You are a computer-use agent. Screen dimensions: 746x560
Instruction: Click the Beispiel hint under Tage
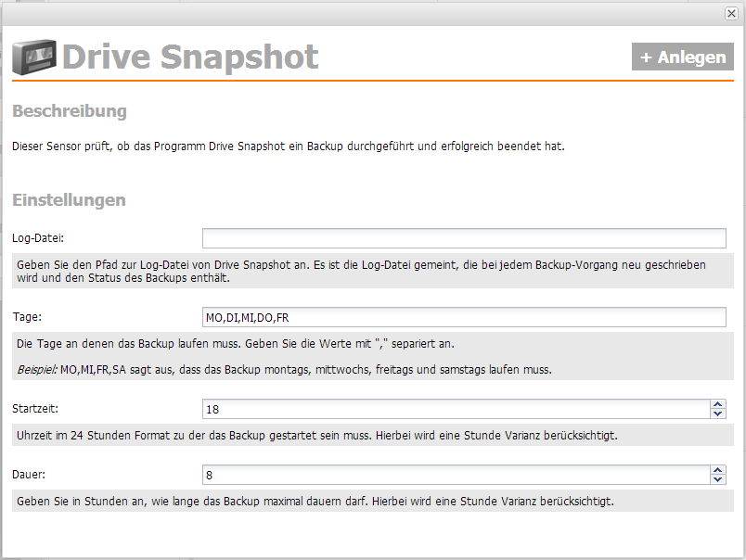coord(37,370)
